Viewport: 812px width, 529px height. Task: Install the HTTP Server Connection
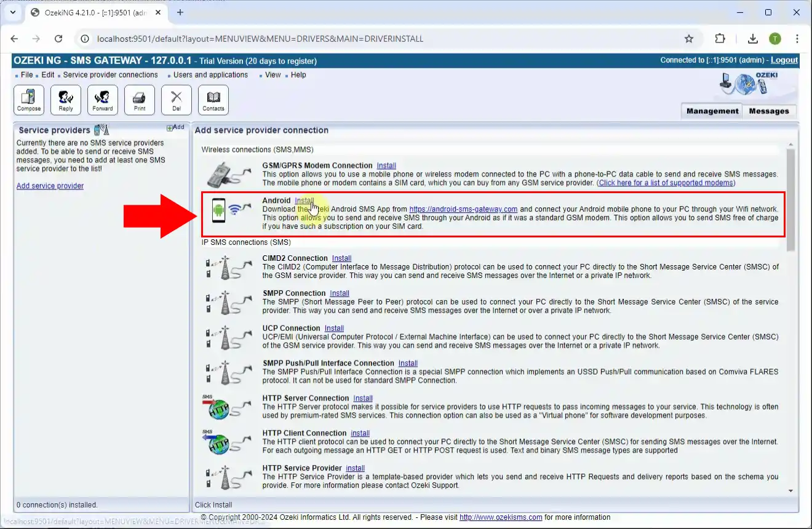coord(363,399)
